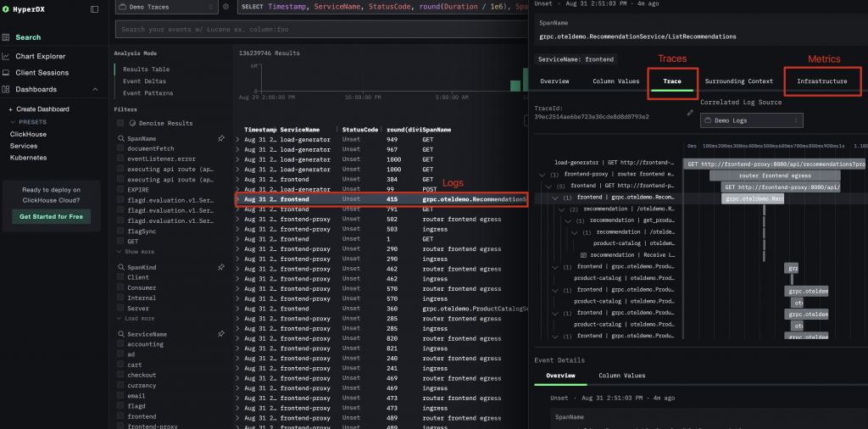
Task: Click Load more under SpanKind filters
Action: tap(135, 319)
